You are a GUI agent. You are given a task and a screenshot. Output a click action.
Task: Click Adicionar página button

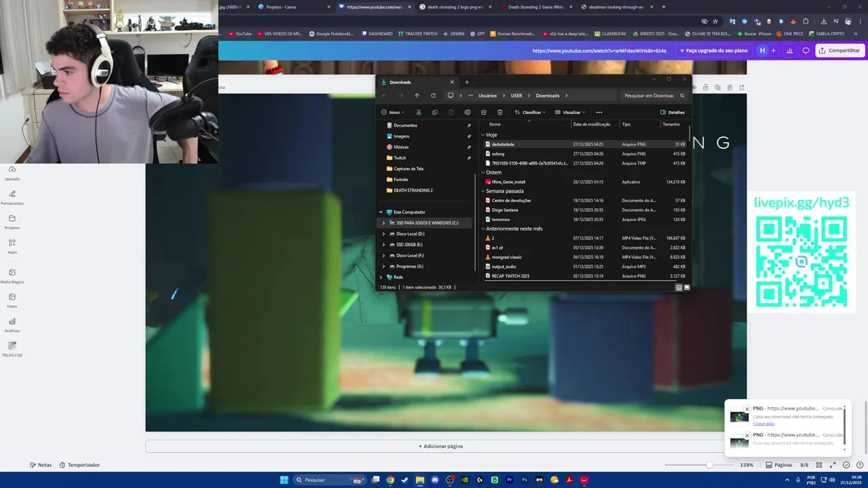click(441, 446)
